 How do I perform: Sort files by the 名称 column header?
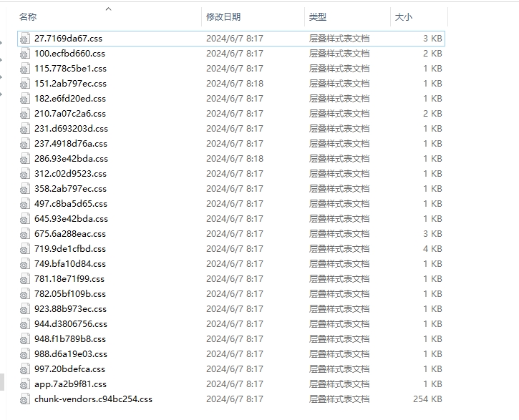pos(28,17)
